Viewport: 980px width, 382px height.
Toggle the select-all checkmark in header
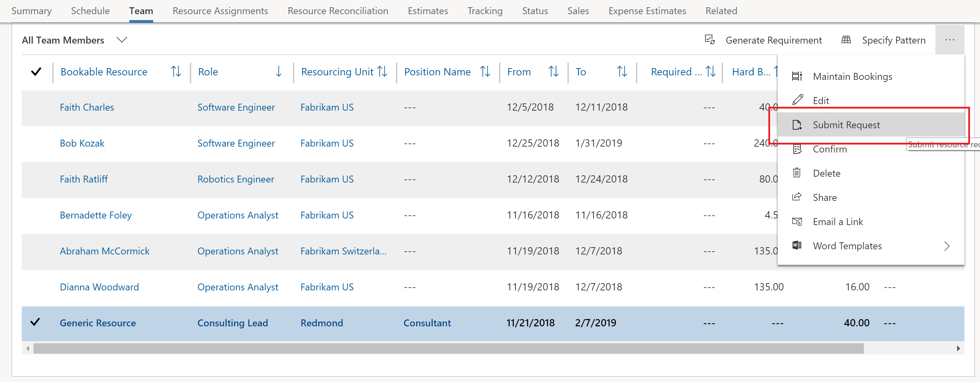tap(36, 72)
